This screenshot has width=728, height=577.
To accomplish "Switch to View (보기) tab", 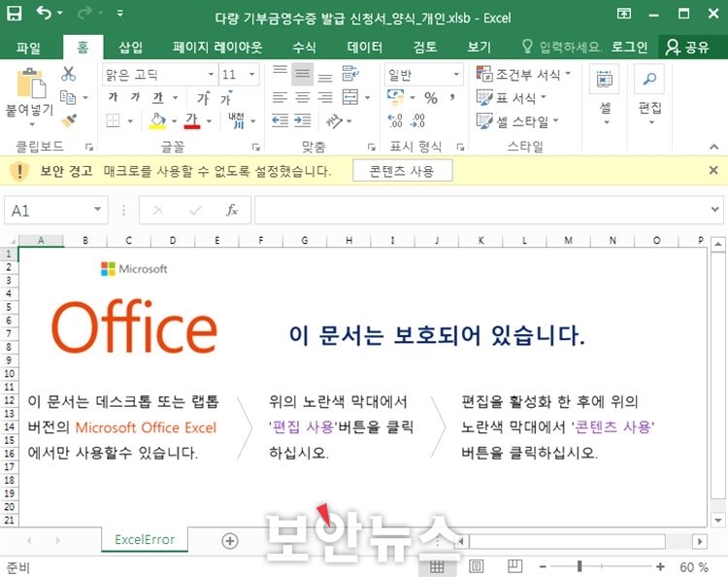I will coord(479,48).
